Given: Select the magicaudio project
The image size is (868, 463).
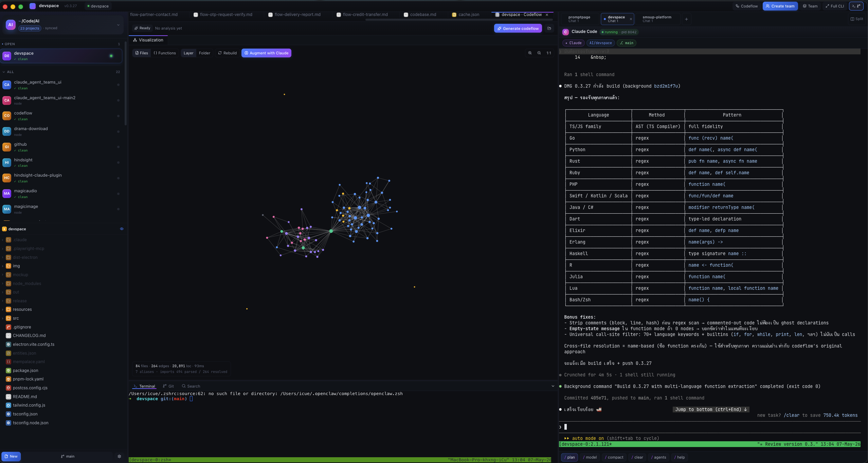Looking at the screenshot, I should coord(61,194).
